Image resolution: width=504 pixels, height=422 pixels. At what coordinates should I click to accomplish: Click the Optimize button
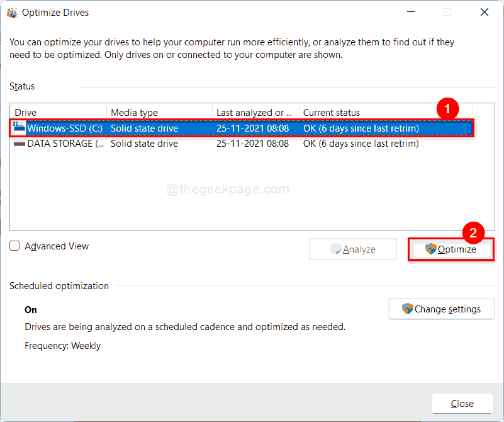tap(451, 249)
